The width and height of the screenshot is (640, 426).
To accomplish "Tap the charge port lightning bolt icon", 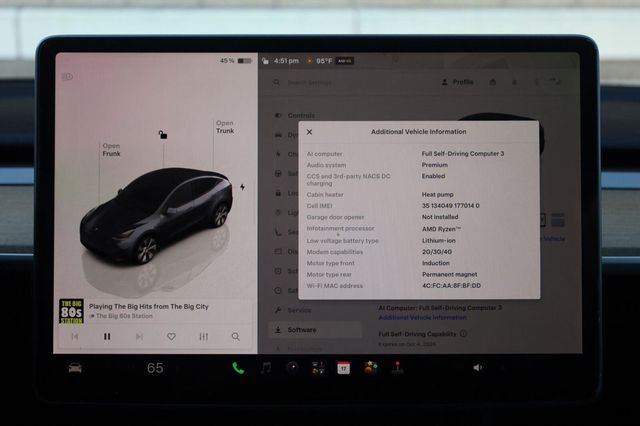I will [242, 187].
